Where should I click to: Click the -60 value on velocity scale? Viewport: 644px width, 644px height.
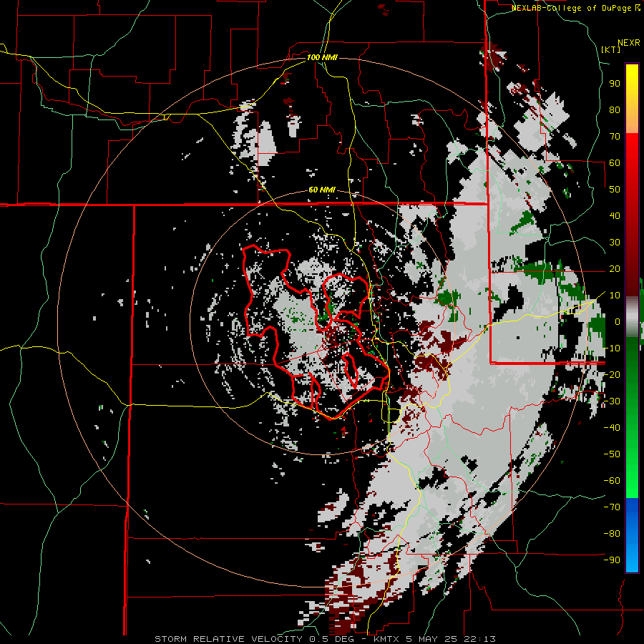(x=612, y=481)
